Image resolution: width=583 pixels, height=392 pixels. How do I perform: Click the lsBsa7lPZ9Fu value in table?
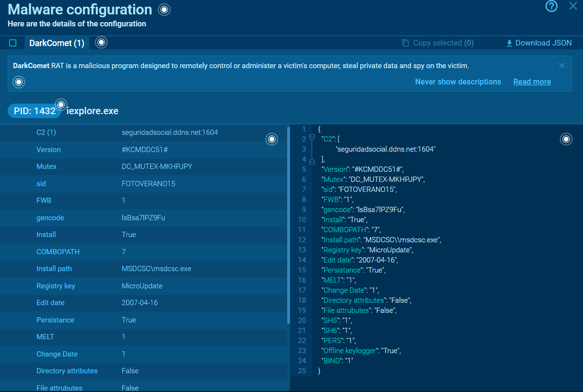pyautogui.click(x=143, y=218)
